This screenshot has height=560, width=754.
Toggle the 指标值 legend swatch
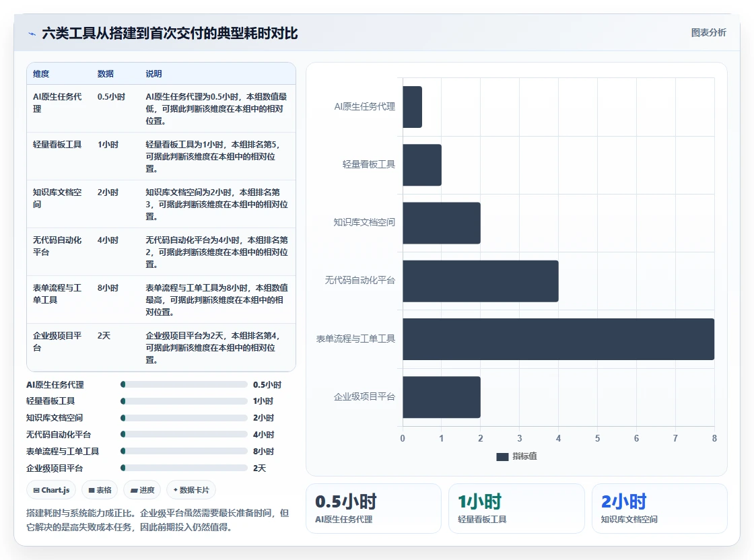pyautogui.click(x=502, y=456)
